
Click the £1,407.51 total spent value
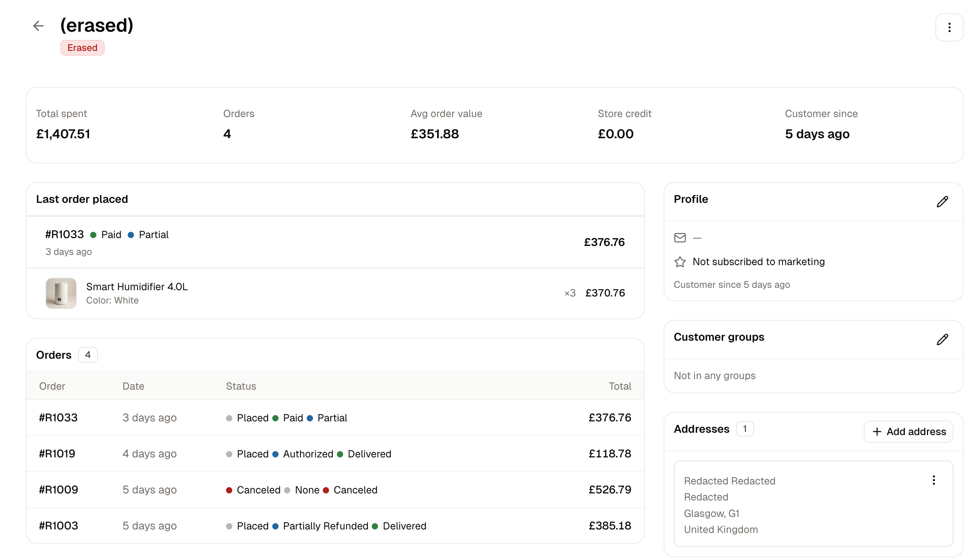coord(63,134)
